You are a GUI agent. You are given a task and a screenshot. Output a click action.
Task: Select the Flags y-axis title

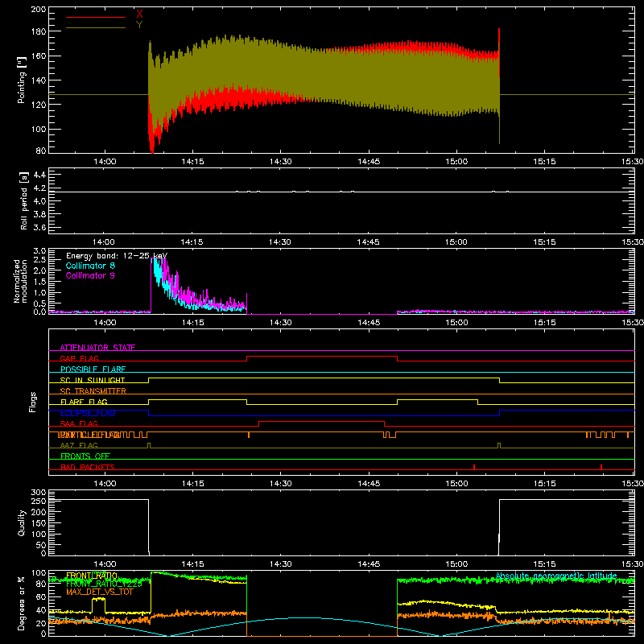coord(33,402)
